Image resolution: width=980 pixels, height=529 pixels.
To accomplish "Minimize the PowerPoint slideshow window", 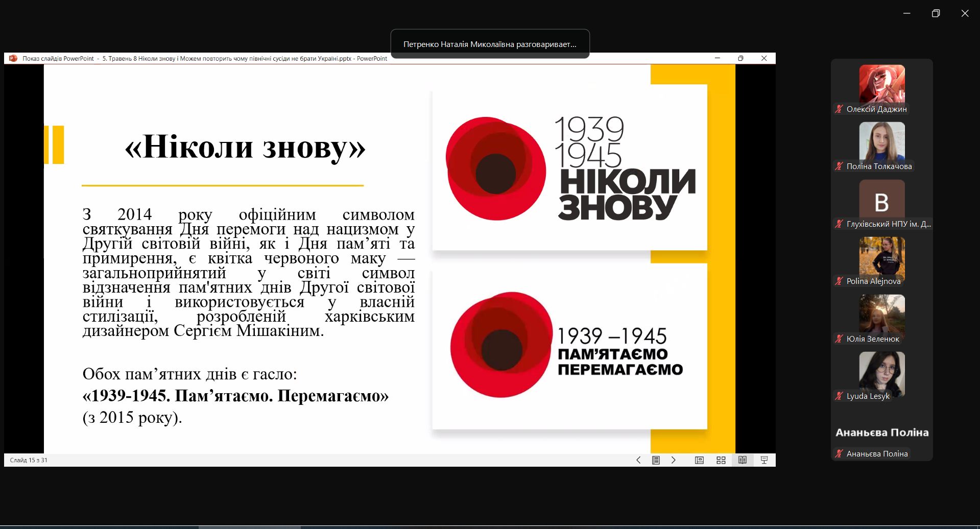I will pyautogui.click(x=718, y=58).
